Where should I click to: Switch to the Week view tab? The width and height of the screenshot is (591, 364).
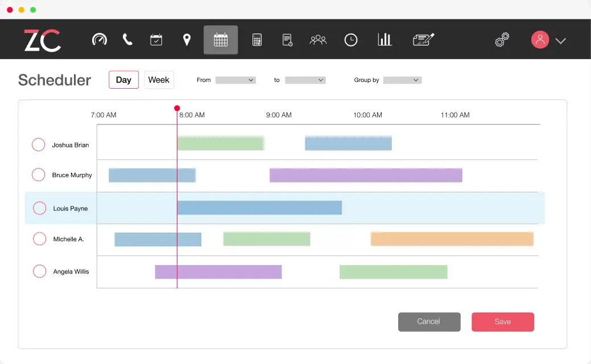pyautogui.click(x=159, y=80)
